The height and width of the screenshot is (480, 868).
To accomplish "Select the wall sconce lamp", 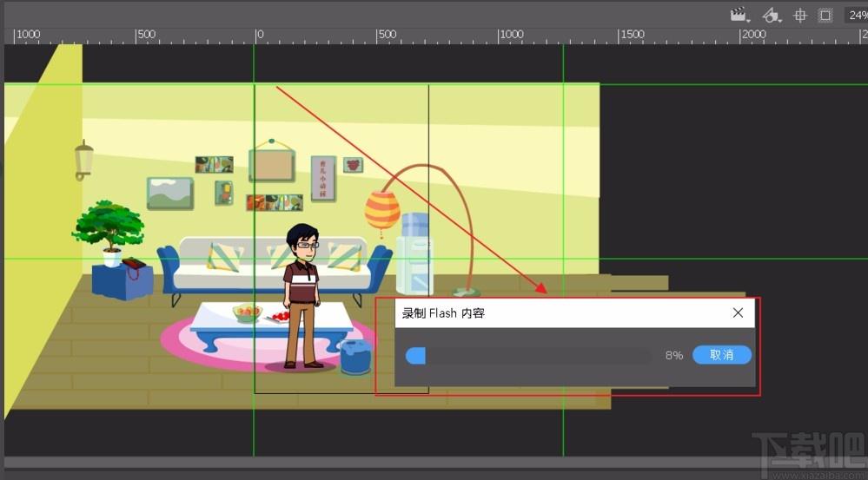I will (83, 161).
